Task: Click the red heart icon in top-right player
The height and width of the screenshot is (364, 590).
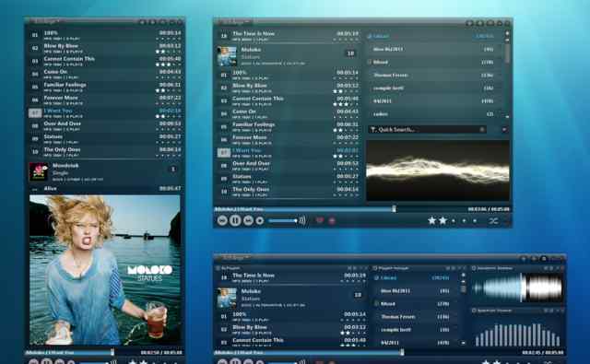Action: 320,220
